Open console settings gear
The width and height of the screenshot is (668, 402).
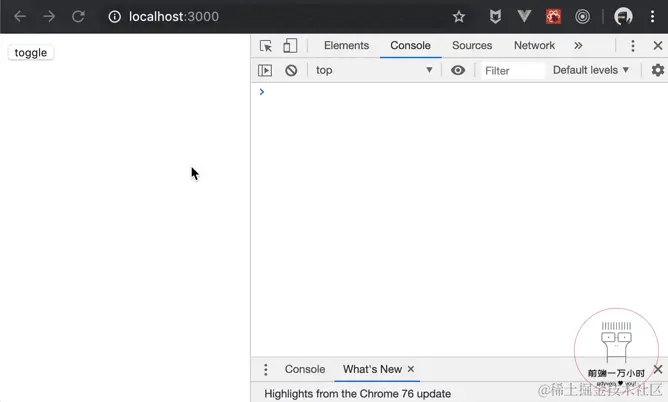(x=658, y=70)
